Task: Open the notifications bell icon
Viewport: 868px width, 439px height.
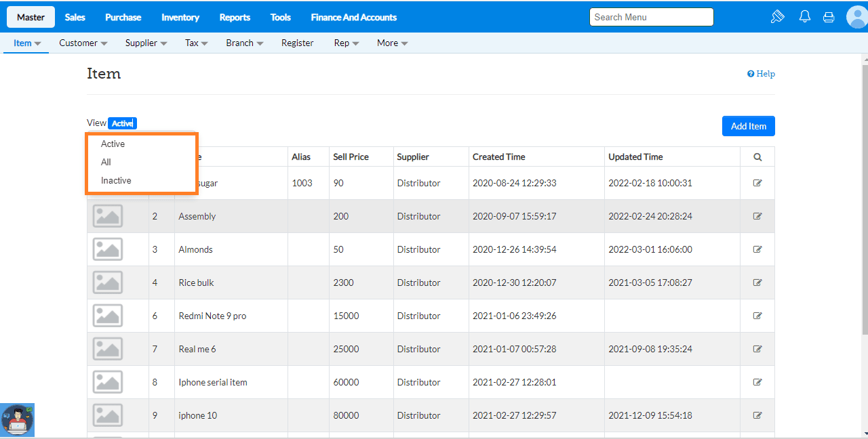Action: 805,17
